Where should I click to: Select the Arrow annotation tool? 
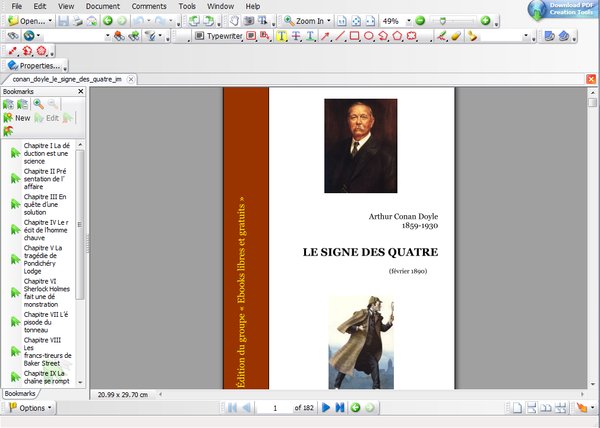pos(326,36)
